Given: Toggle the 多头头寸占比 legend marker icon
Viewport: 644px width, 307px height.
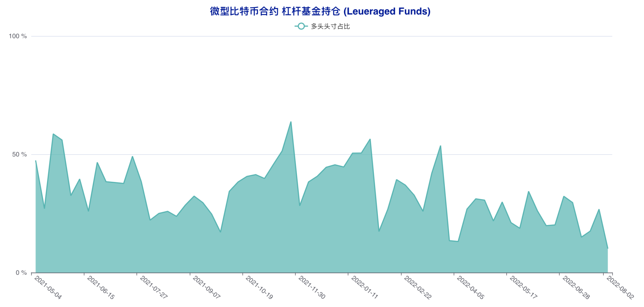Looking at the screenshot, I should [301, 26].
